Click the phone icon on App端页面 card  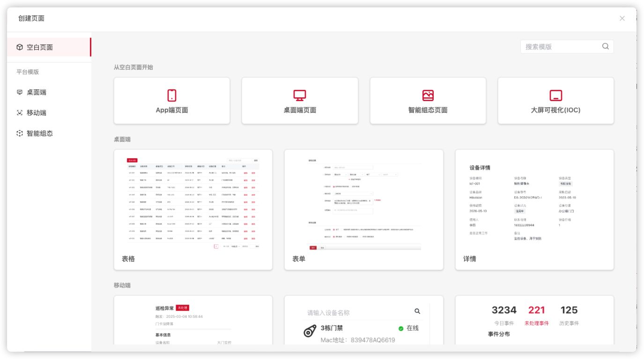[171, 95]
